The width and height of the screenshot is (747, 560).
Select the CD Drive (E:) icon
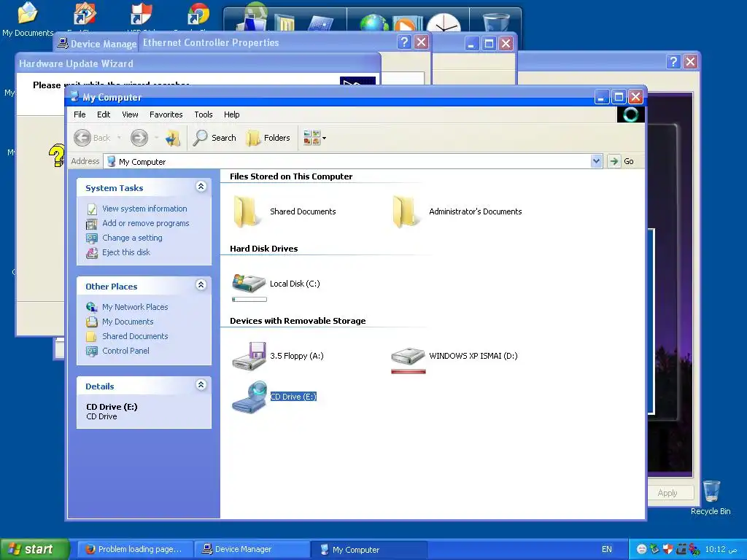249,396
